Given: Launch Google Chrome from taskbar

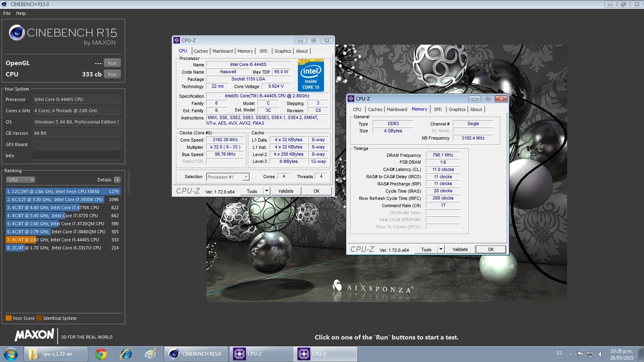Looking at the screenshot, I should point(101,354).
